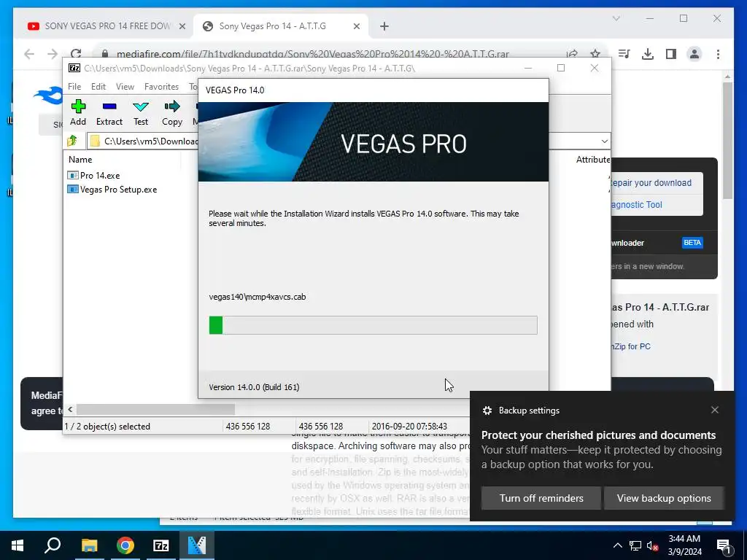
Task: Click the Repair your download link
Action: (x=651, y=183)
